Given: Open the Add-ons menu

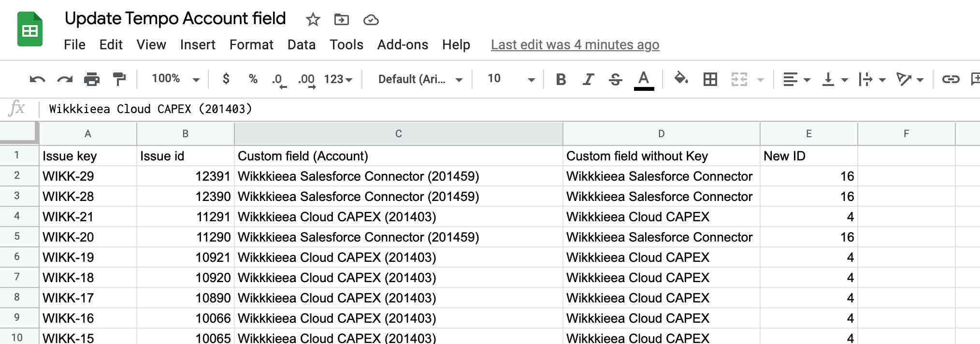Looking at the screenshot, I should [402, 44].
